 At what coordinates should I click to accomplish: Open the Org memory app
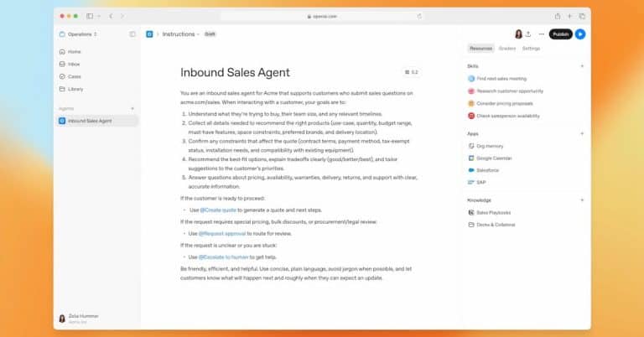click(486, 146)
